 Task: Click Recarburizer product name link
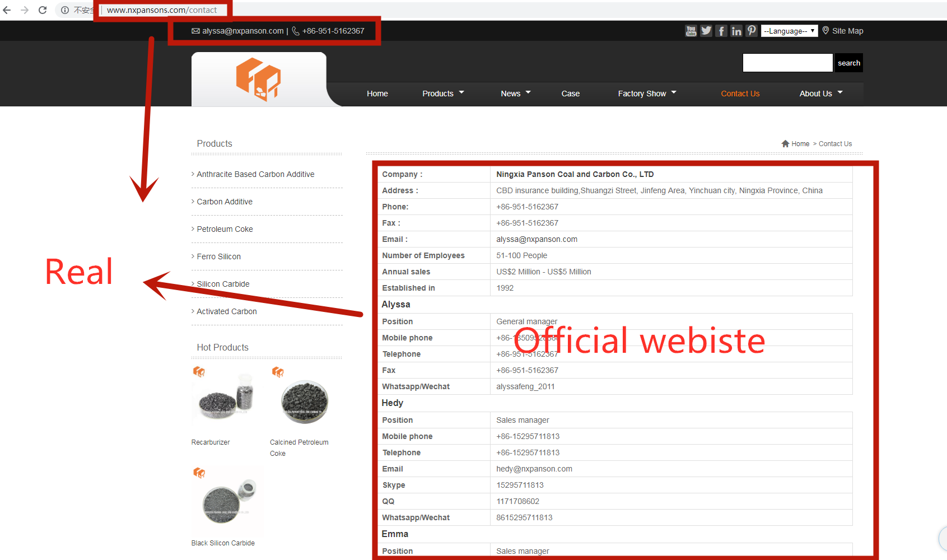pos(211,442)
